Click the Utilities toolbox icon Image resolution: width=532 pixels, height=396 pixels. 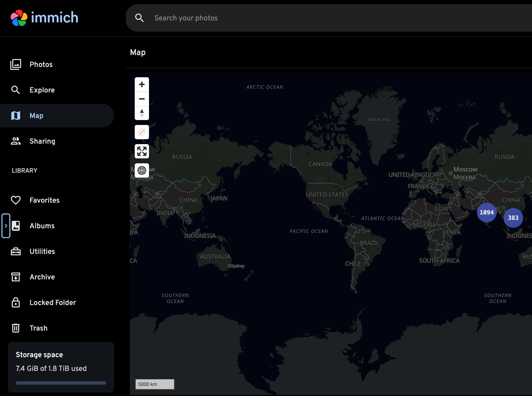click(16, 251)
